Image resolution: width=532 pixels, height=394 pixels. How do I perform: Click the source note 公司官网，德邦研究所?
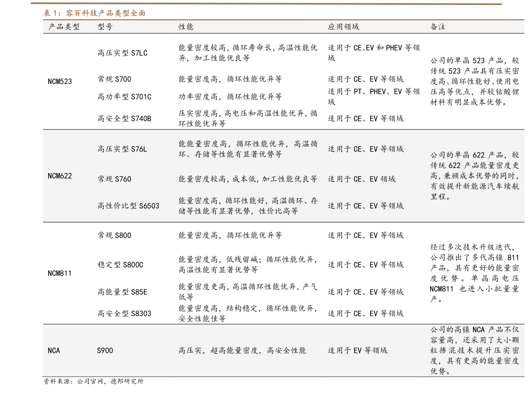[93, 381]
